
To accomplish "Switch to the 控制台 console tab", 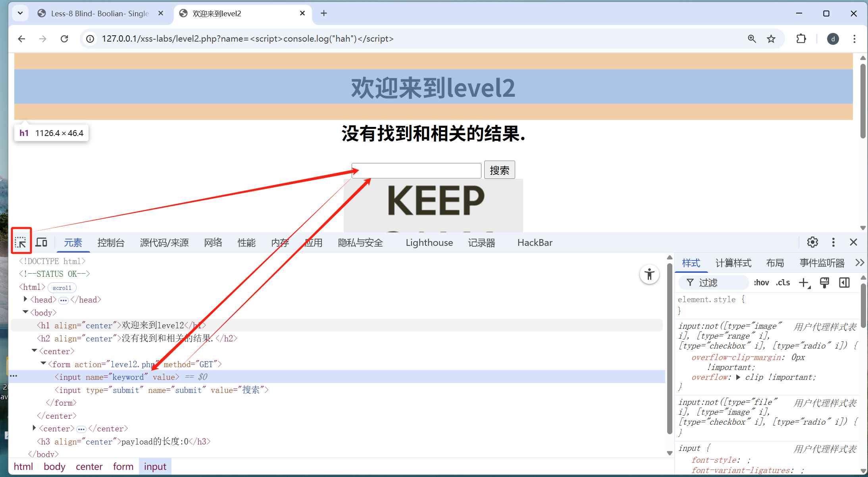I will (x=111, y=243).
